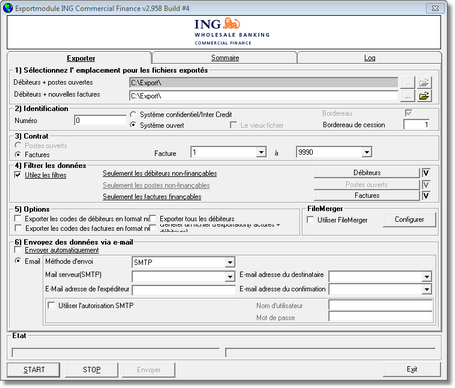Click the globe application icon in title bar
The image size is (455, 388).
click(x=8, y=8)
